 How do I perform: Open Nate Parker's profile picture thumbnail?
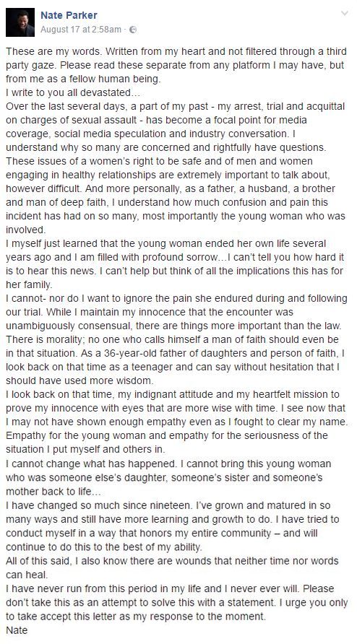coord(20,22)
